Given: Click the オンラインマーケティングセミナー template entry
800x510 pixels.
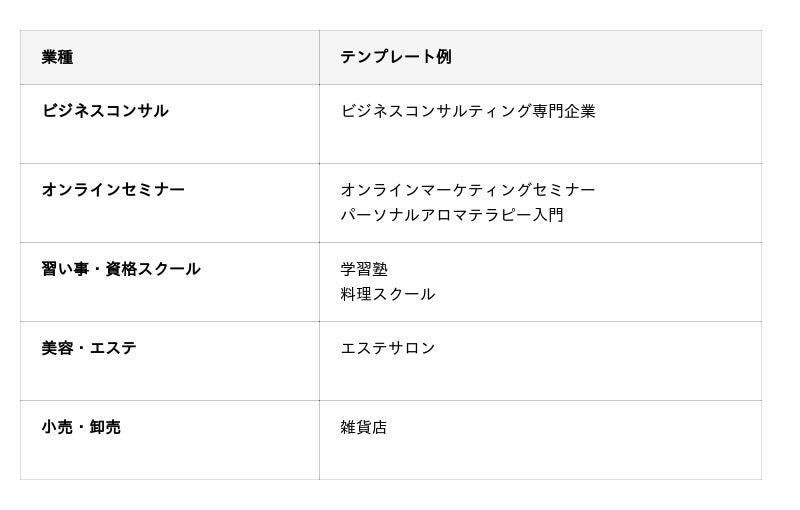Looking at the screenshot, I should (468, 190).
